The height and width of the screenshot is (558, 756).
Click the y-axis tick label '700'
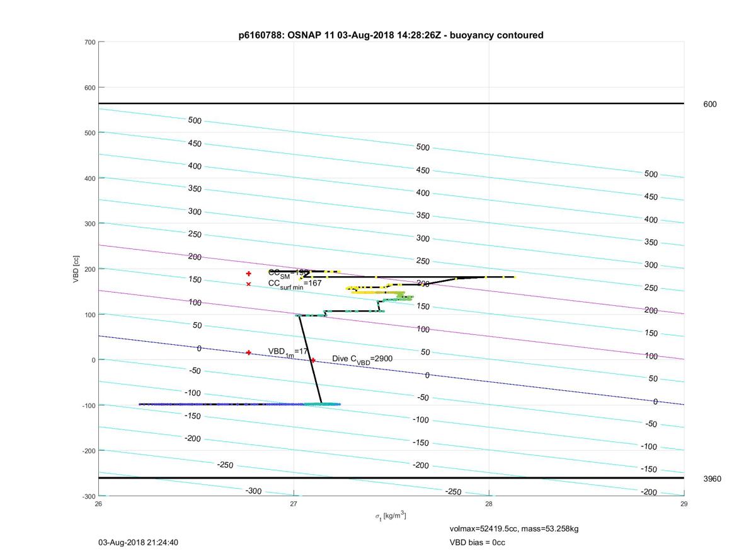click(89, 42)
